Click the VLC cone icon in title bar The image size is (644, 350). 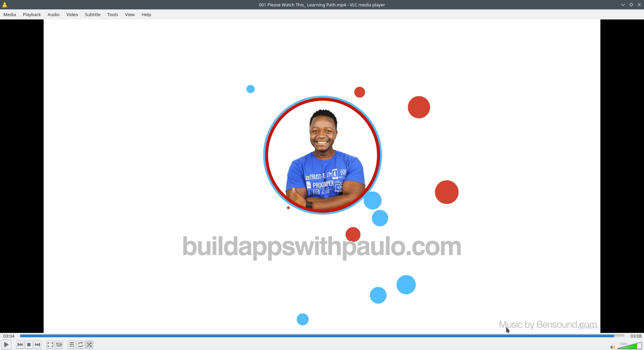(x=5, y=5)
